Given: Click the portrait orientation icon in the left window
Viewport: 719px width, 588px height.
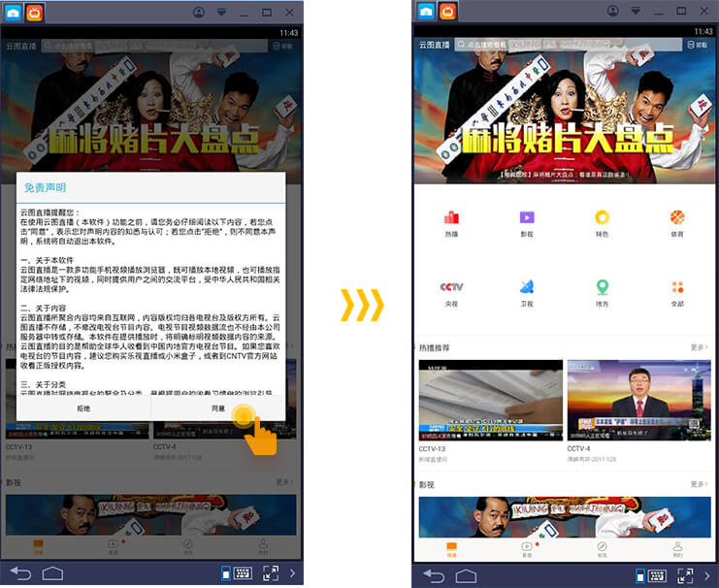Looking at the screenshot, I should pos(226,573).
